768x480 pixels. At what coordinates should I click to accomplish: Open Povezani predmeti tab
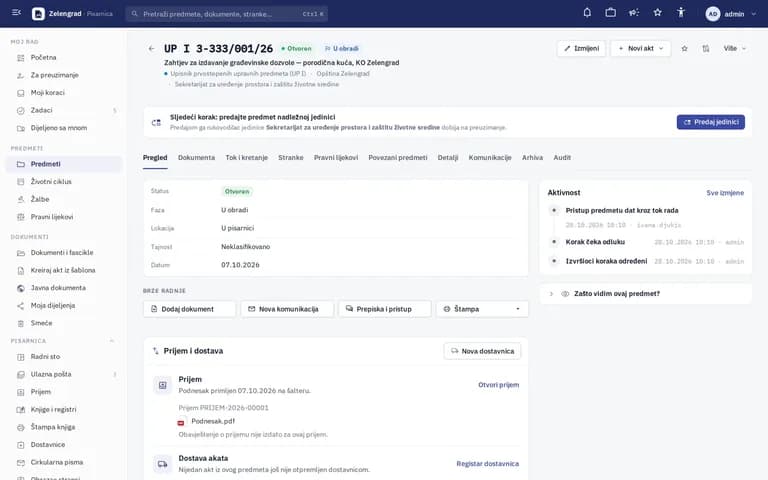coord(398,158)
